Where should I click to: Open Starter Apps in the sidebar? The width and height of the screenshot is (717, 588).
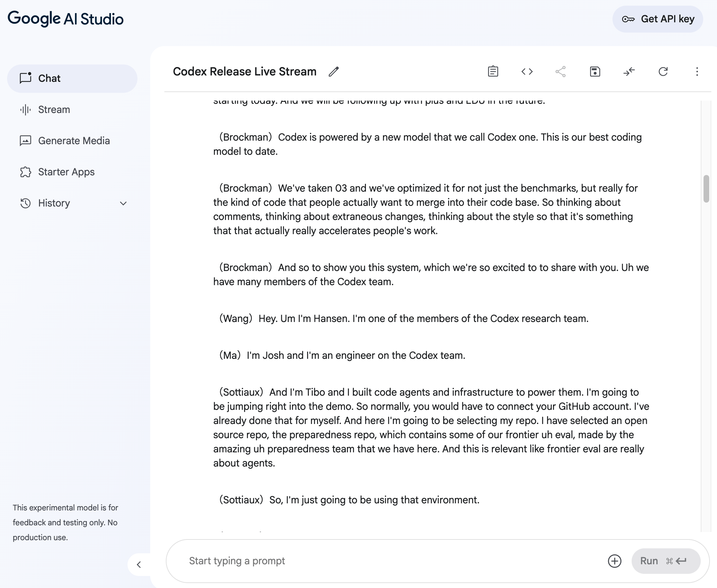66,172
